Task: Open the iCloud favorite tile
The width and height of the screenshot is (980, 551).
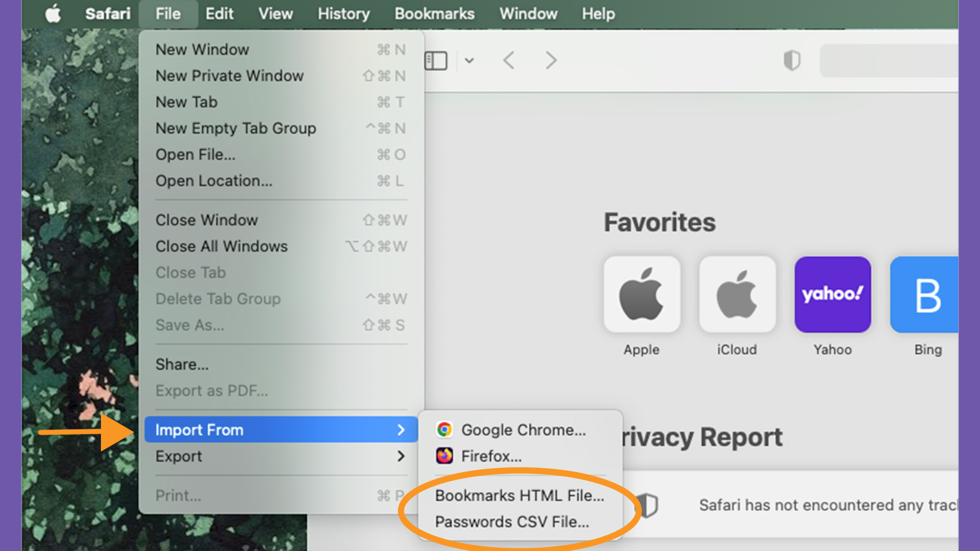Action: tap(737, 295)
